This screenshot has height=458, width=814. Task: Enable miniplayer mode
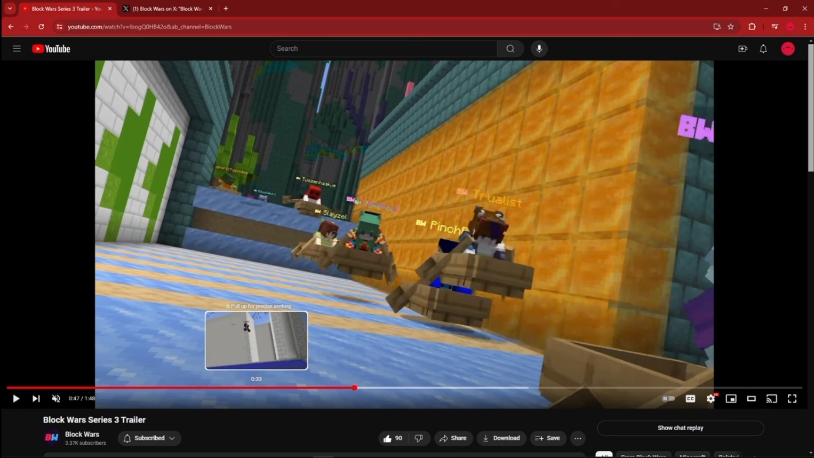tap(731, 399)
